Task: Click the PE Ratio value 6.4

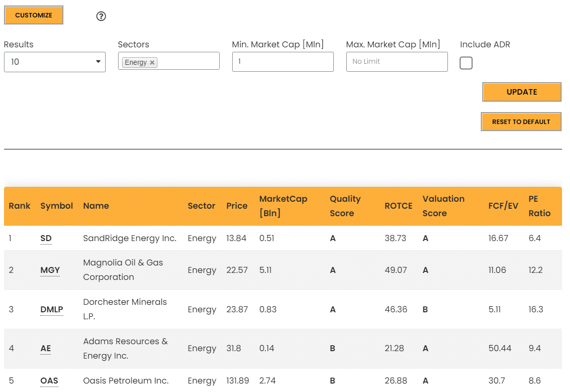Action: tap(535, 238)
